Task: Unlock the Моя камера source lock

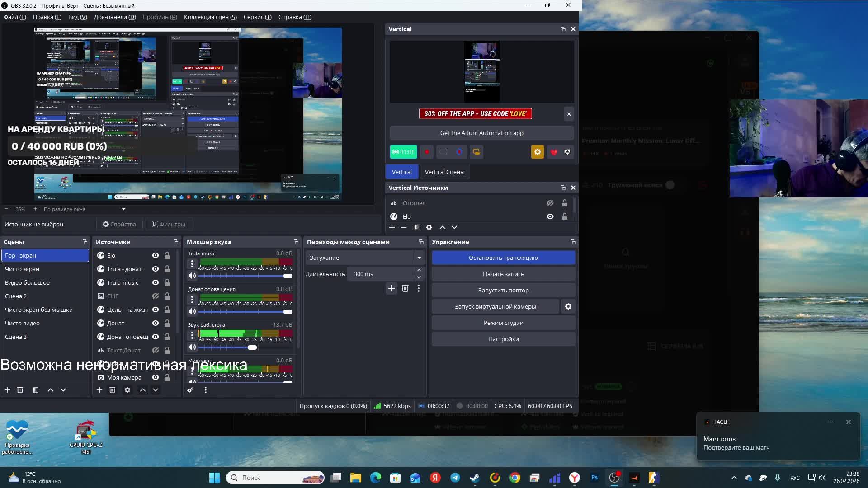Action: tap(167, 377)
